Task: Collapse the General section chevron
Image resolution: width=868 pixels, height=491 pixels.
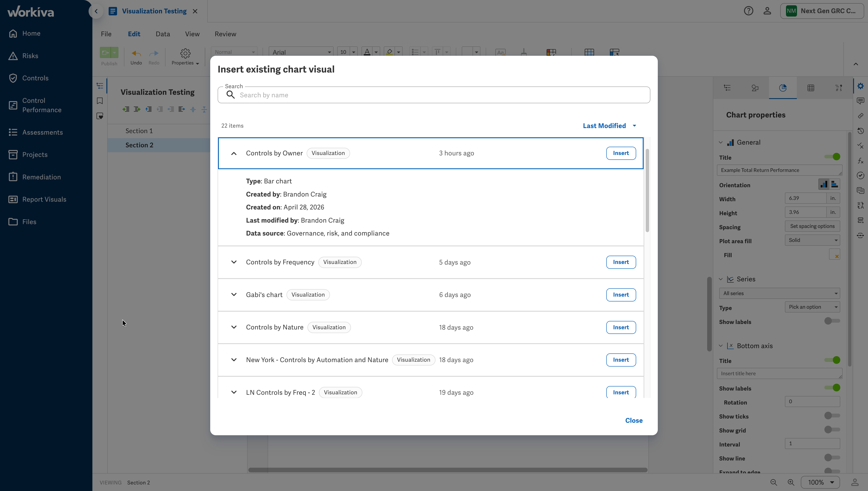Action: tap(721, 142)
